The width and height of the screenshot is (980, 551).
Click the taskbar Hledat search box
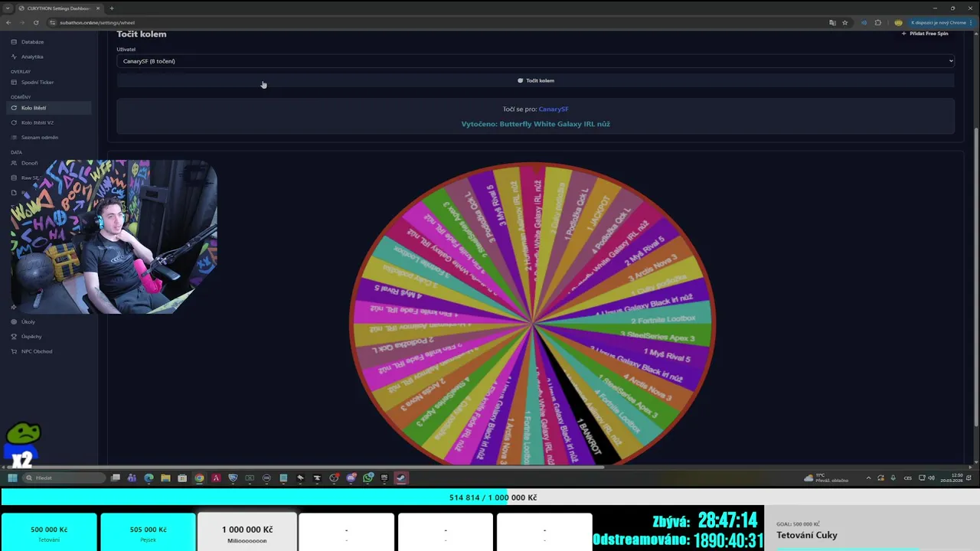64,478
